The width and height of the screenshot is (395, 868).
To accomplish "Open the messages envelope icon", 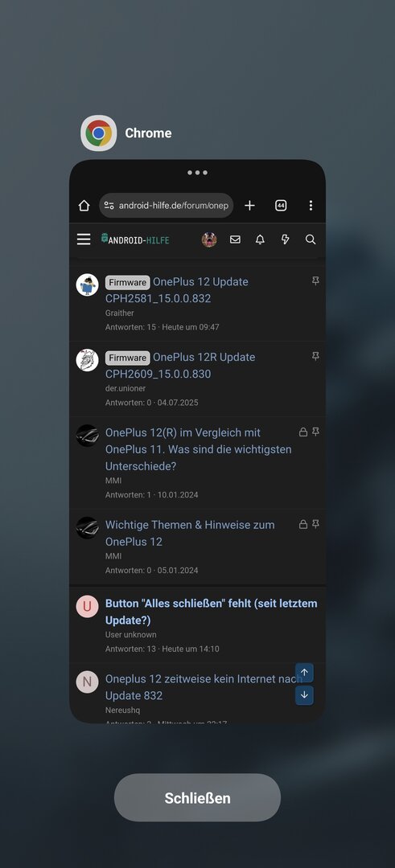I will coord(236,240).
